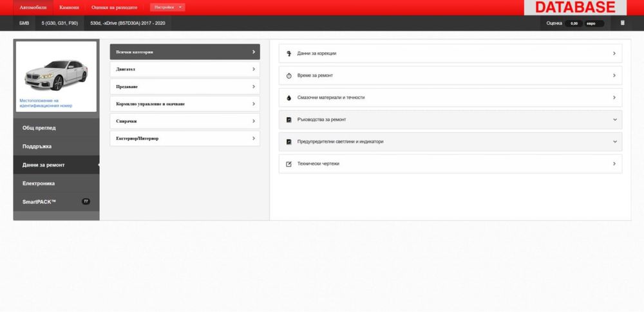644x312 pixels.
Task: Expand Ръководства за ремонт section chevron
Action: [615, 120]
